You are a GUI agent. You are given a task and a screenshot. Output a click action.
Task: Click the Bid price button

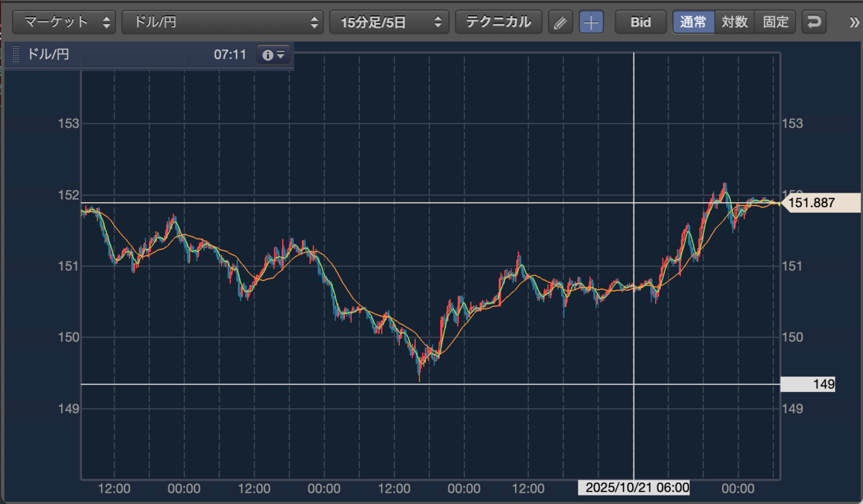pos(640,22)
